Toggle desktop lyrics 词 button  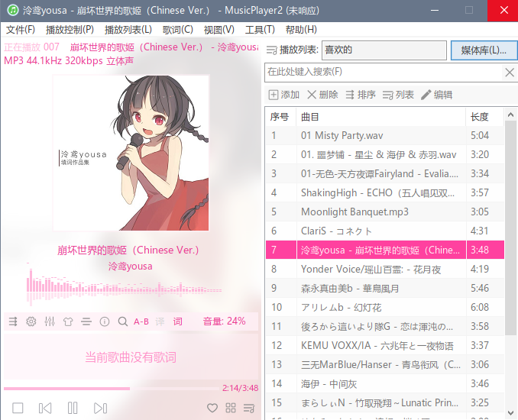click(x=178, y=321)
